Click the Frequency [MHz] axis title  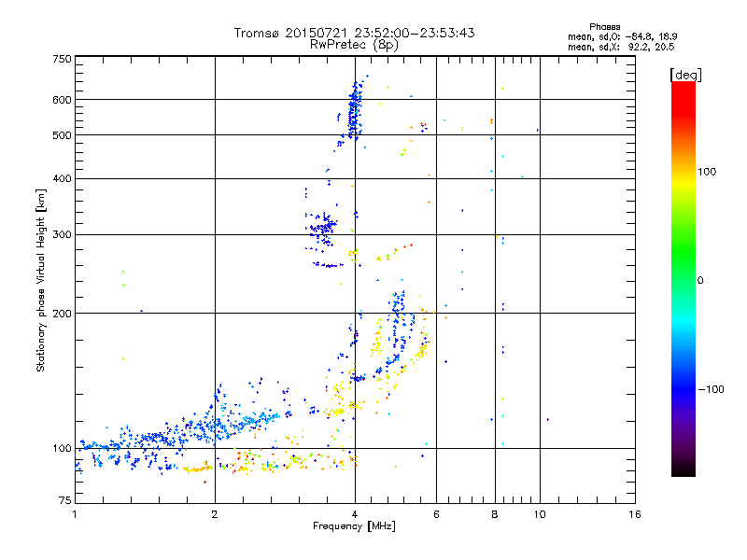354,526
